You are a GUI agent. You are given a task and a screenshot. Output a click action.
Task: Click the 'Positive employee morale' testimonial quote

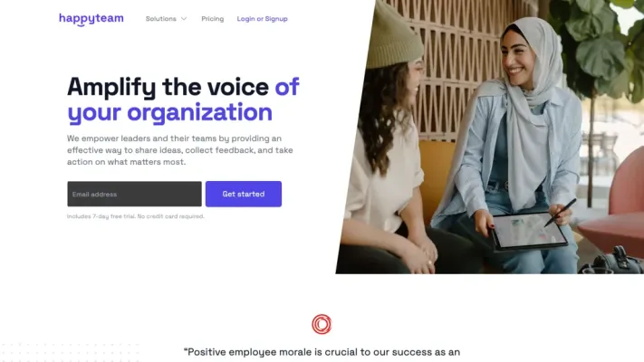[322, 352]
